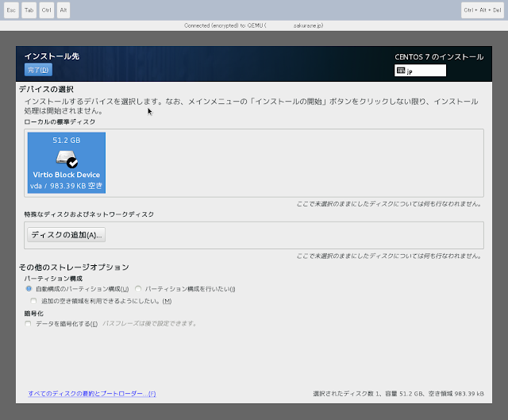Click the デバイスの選択 section heading

pos(46,89)
